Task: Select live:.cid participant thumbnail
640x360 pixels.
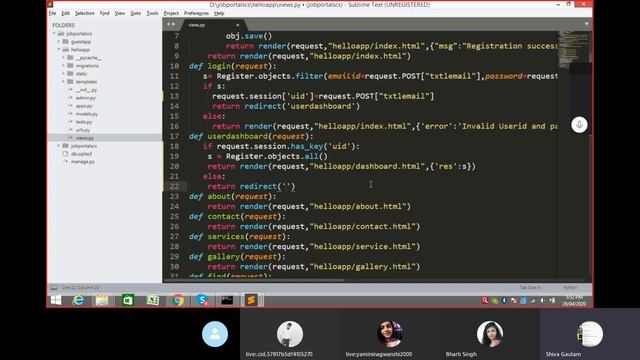Action: pyautogui.click(x=290, y=333)
